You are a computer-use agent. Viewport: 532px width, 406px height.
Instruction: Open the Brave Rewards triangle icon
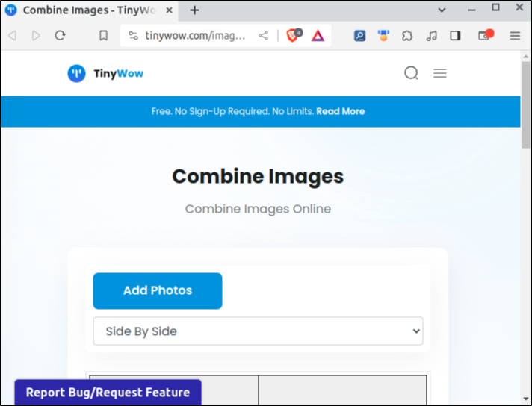click(318, 36)
